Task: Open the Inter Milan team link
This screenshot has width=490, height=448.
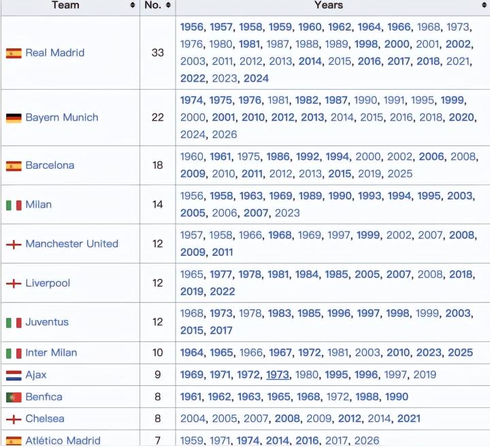Action: 51,353
